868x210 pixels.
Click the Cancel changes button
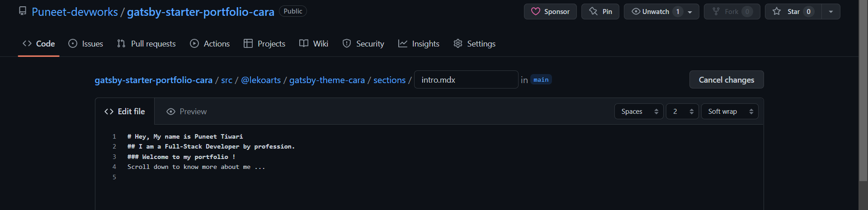pyautogui.click(x=726, y=79)
